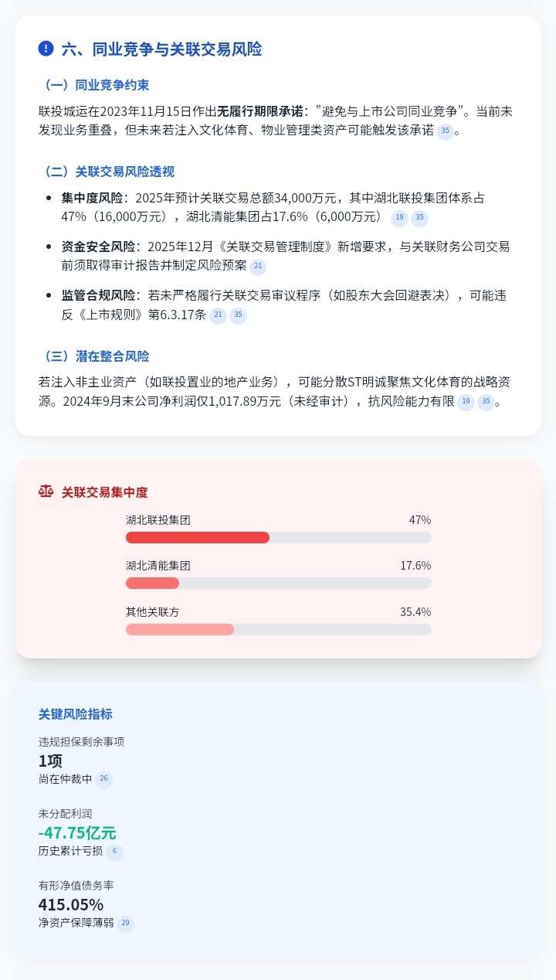This screenshot has width=556, height=980.
Task: Open citation 26 next to 尚在仲裁中
Action: point(103,779)
